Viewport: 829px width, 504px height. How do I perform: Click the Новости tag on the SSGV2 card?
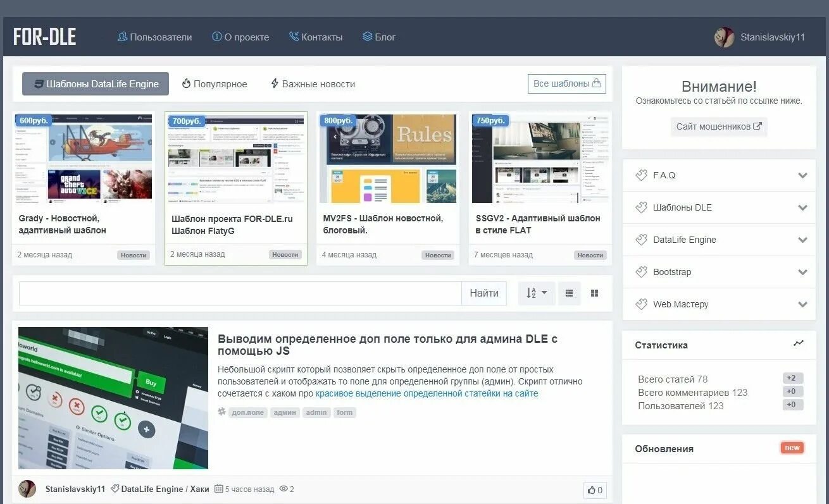pyautogui.click(x=590, y=255)
